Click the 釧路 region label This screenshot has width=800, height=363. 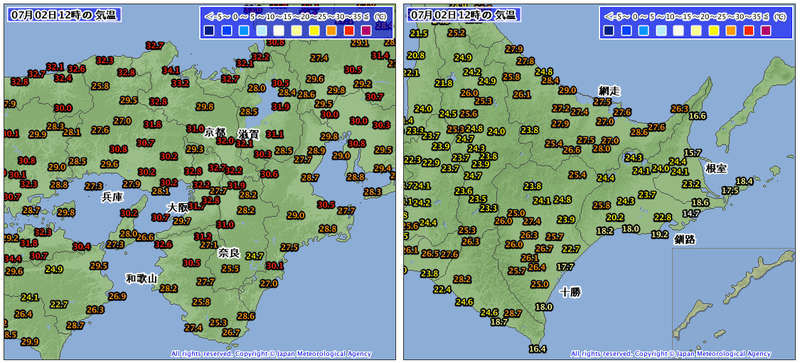(x=685, y=239)
